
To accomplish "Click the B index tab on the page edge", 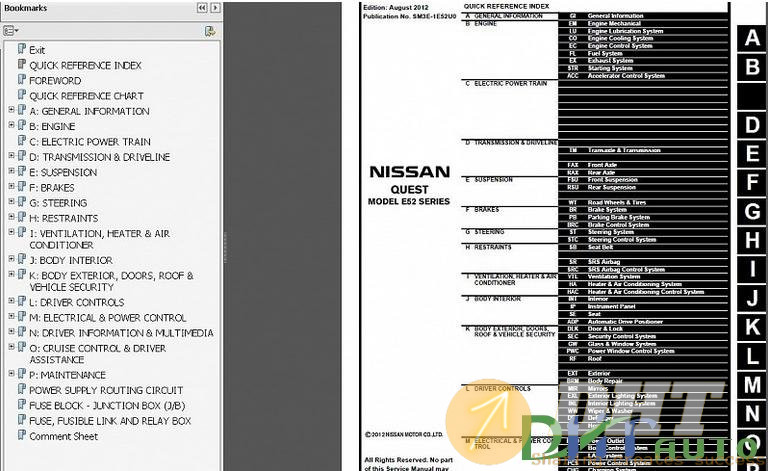I will (x=752, y=67).
